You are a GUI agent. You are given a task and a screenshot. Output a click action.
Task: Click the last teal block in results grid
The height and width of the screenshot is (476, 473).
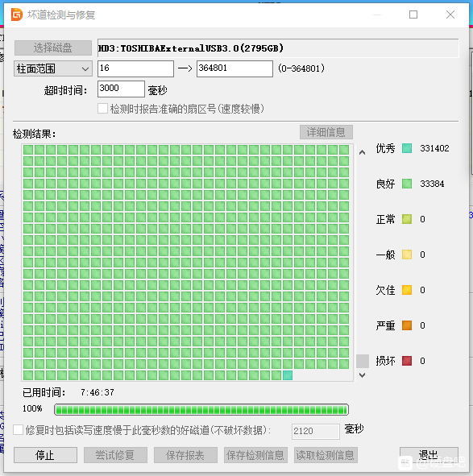(x=288, y=375)
